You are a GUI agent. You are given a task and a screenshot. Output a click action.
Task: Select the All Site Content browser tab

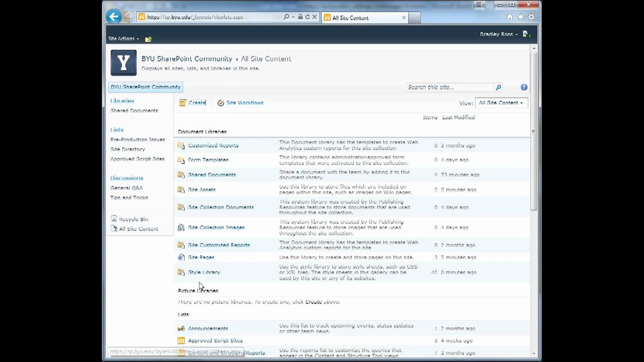point(364,18)
